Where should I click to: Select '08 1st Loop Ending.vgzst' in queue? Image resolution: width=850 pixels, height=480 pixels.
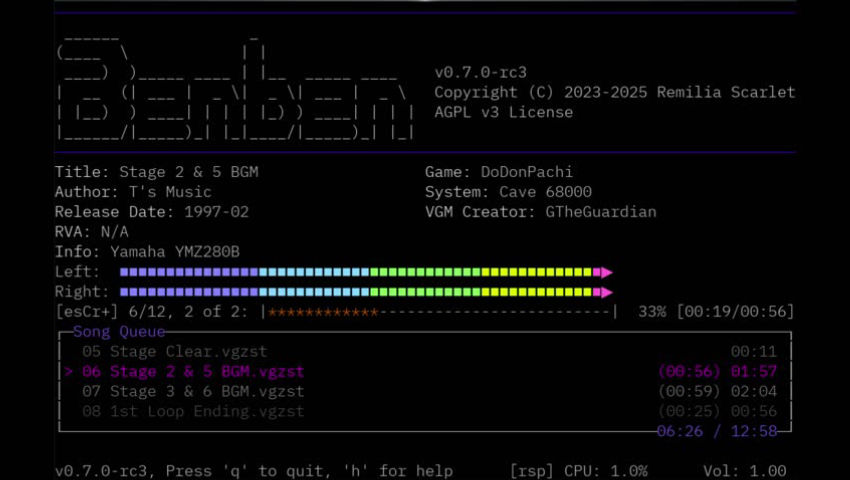(425, 411)
